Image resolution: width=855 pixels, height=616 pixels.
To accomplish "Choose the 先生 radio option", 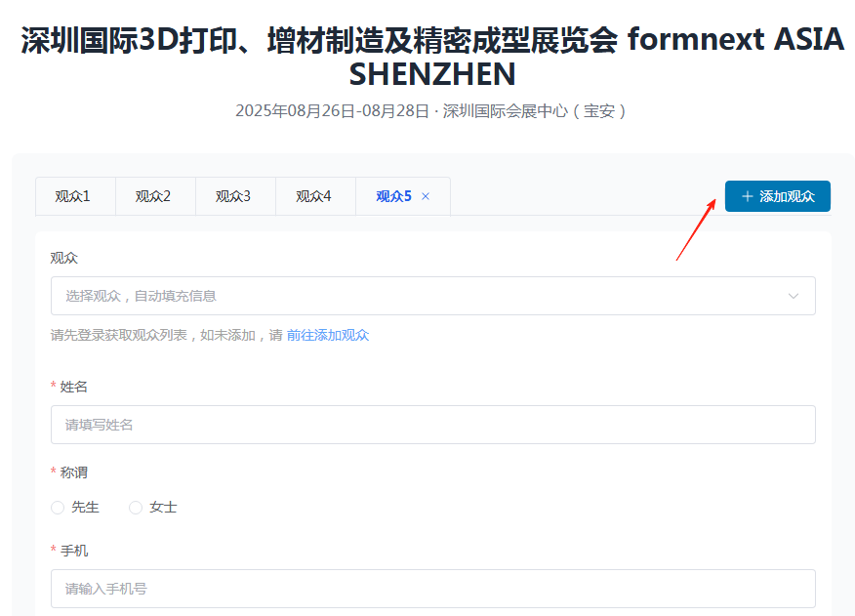I will (x=75, y=508).
